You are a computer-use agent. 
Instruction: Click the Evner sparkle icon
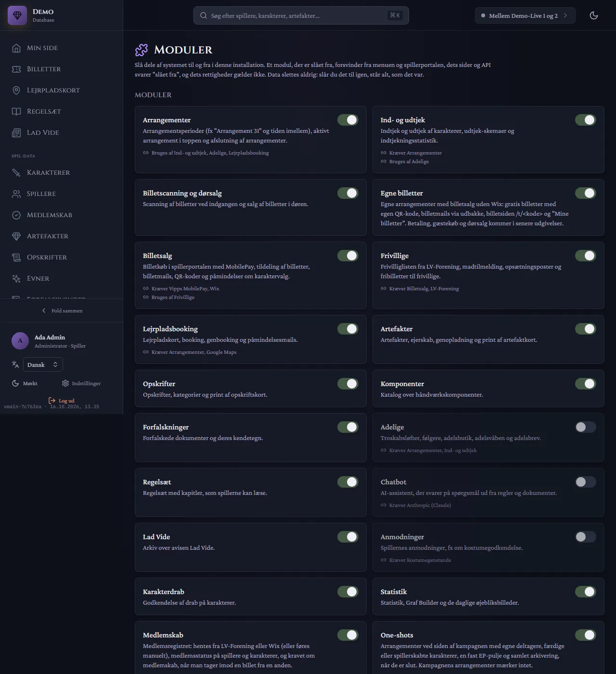16,279
